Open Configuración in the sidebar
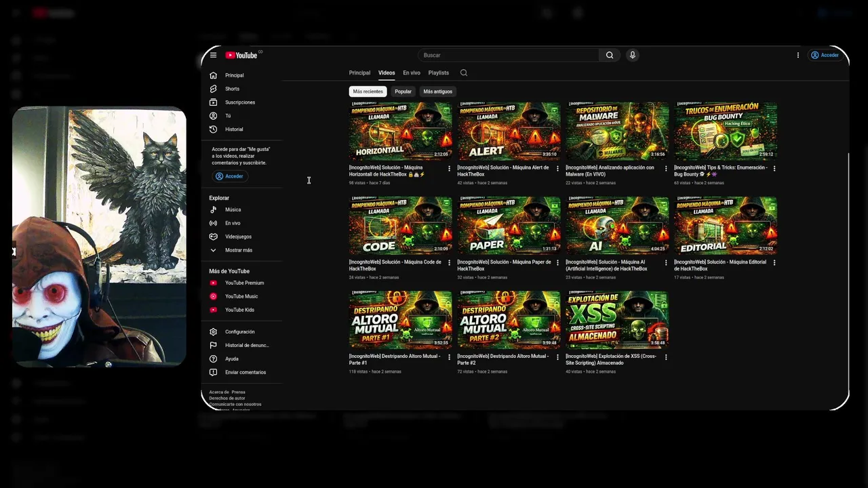Screen dimensions: 868x488 [x=241, y=331]
